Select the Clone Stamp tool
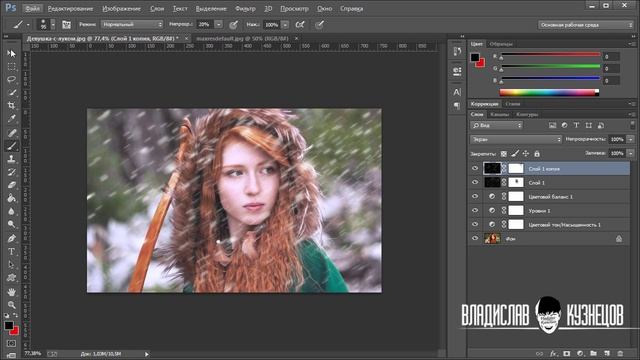 (x=11, y=159)
